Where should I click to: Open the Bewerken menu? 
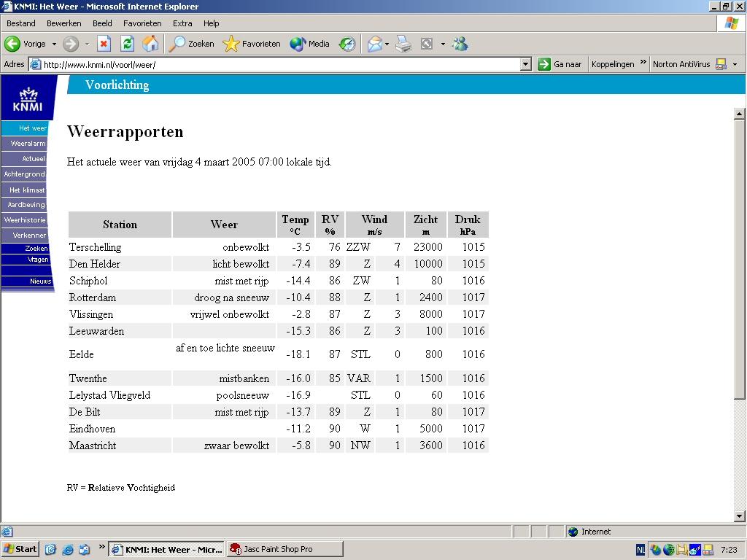point(64,23)
